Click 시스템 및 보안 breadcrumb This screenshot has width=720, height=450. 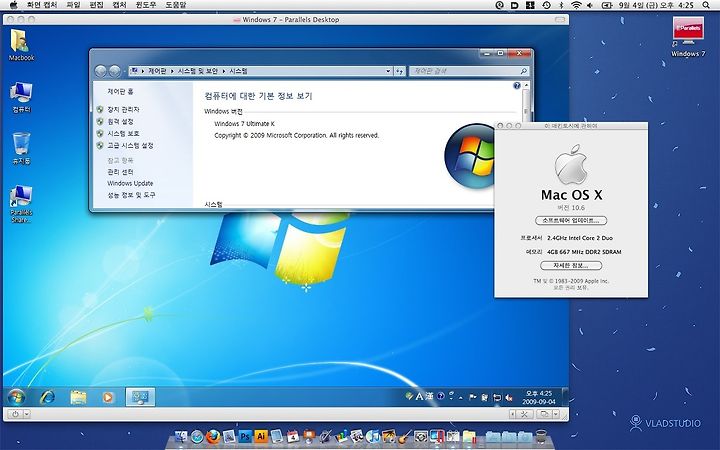coord(198,71)
